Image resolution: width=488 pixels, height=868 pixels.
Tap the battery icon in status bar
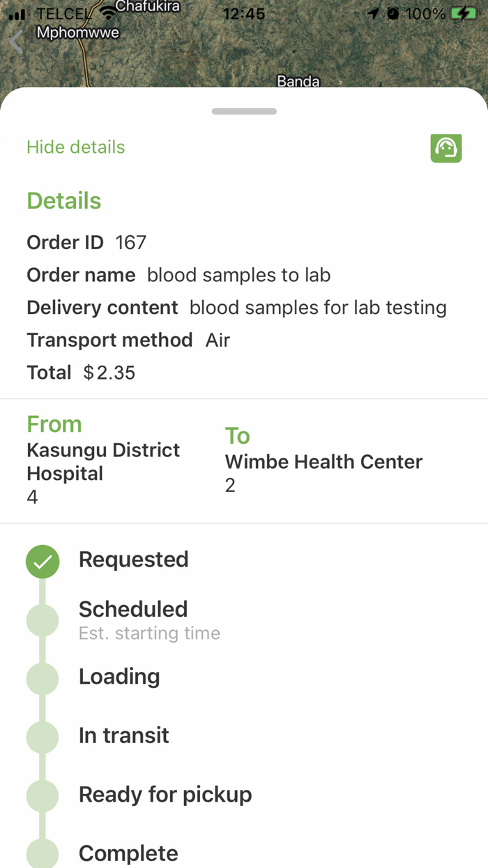point(463,13)
